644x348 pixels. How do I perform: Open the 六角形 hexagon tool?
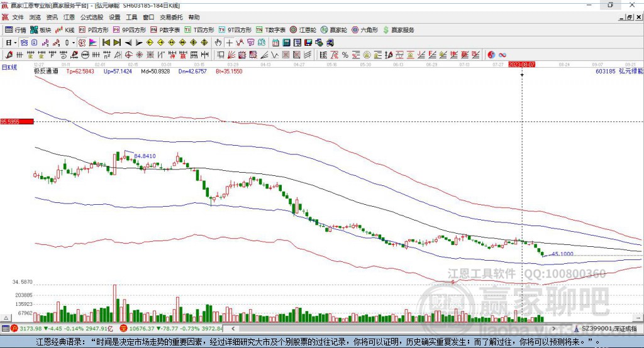[365, 30]
